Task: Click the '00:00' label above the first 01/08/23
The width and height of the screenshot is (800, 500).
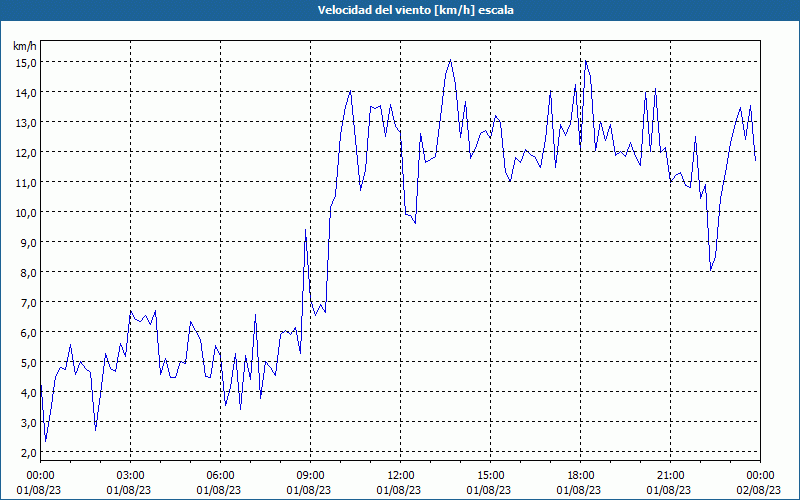Action: [41, 476]
